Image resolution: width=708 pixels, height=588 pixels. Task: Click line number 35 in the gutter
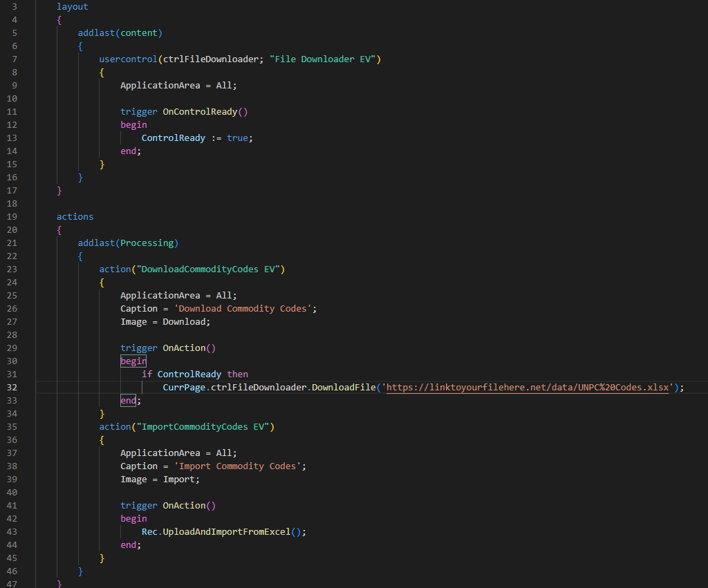[x=12, y=427]
